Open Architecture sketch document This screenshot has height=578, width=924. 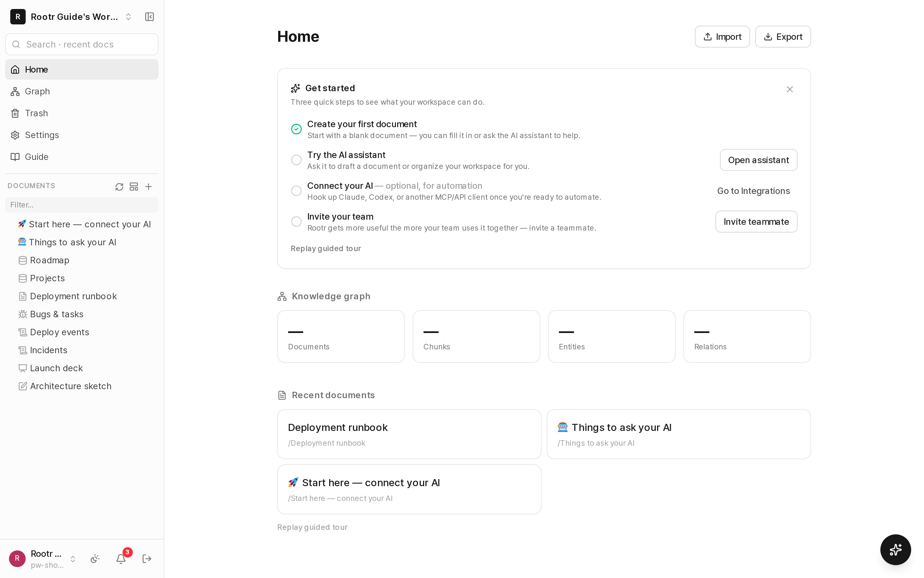[82, 386]
